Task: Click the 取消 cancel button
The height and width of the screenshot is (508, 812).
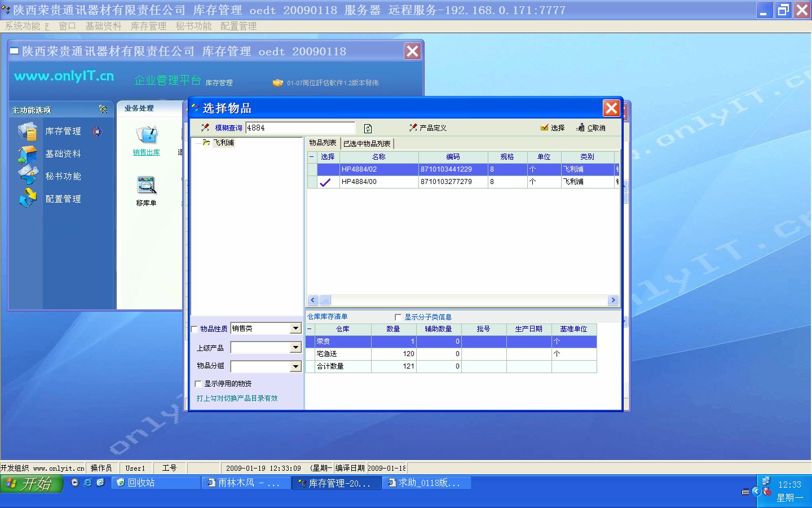Action: coord(591,128)
